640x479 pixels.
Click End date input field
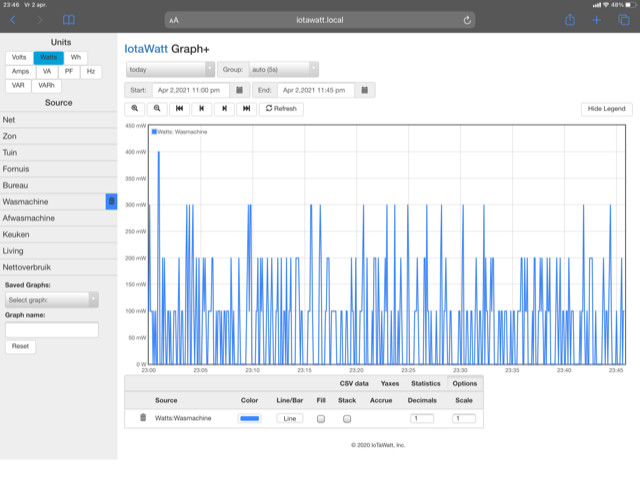click(316, 90)
